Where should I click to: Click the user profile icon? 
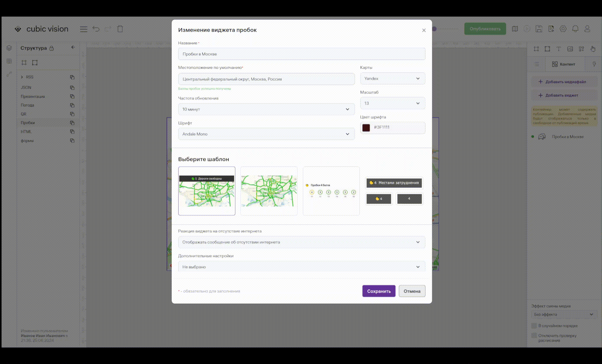tap(587, 29)
